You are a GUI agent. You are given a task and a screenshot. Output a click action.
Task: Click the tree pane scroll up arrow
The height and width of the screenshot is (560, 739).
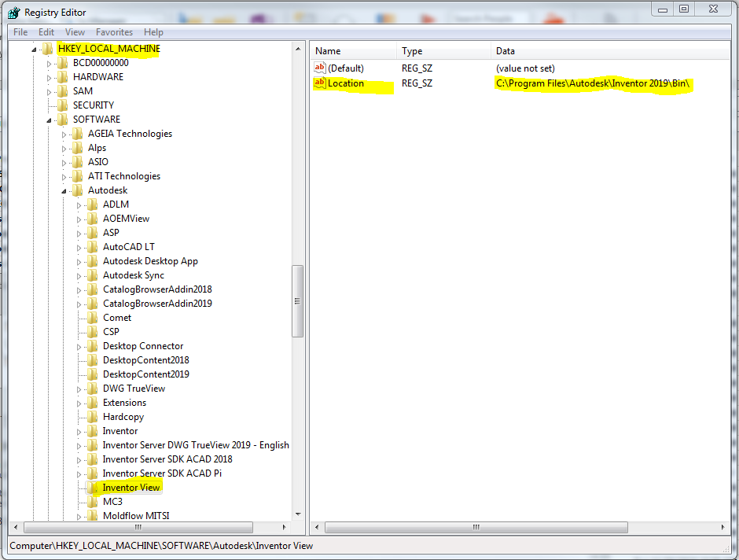(x=298, y=49)
